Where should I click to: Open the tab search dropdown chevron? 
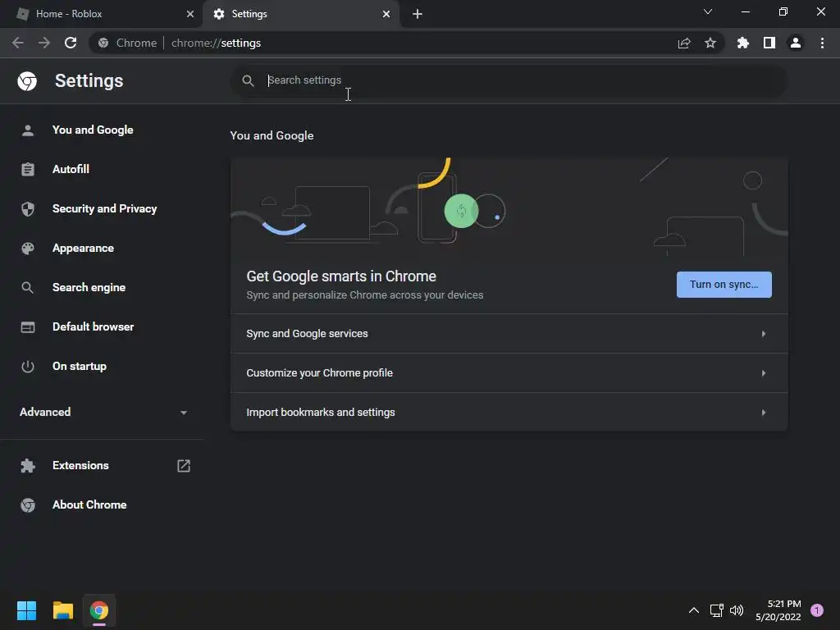point(708,11)
